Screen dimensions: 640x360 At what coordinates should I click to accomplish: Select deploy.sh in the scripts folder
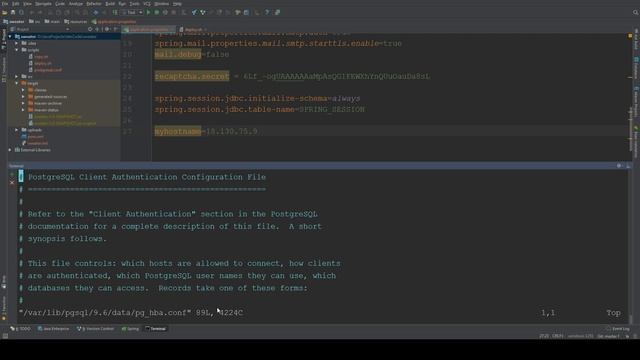(x=40, y=63)
